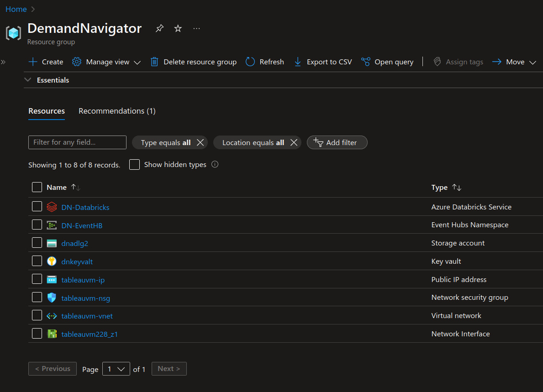This screenshot has height=392, width=543.
Task: Open the Manage view dropdown
Action: pyautogui.click(x=106, y=62)
